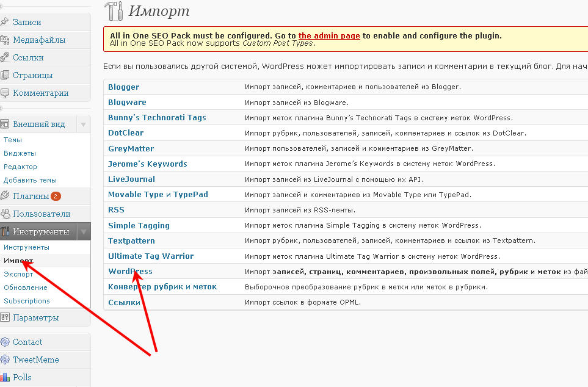Choose the Blogger importer

click(x=123, y=87)
